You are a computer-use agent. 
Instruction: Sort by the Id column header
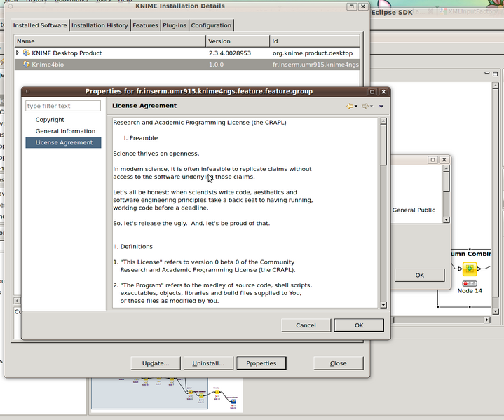point(314,41)
